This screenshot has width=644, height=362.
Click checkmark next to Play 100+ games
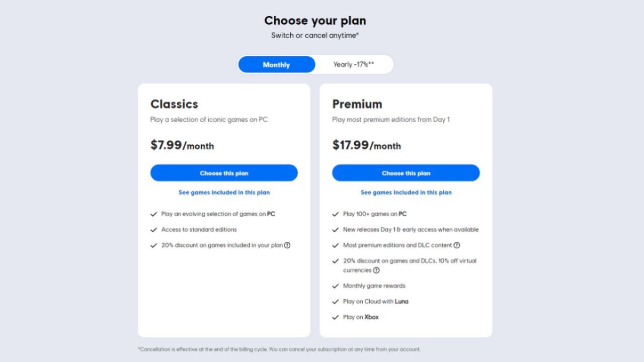click(336, 214)
